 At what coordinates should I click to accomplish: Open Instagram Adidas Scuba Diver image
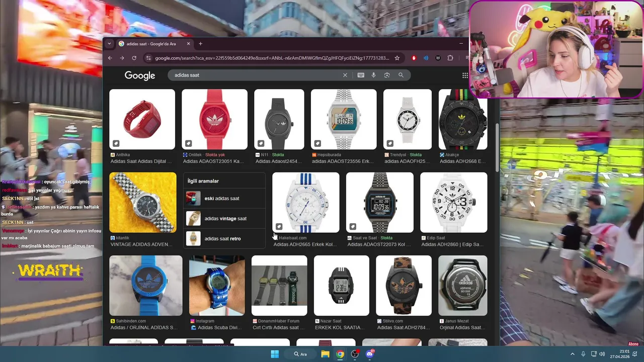(x=217, y=286)
